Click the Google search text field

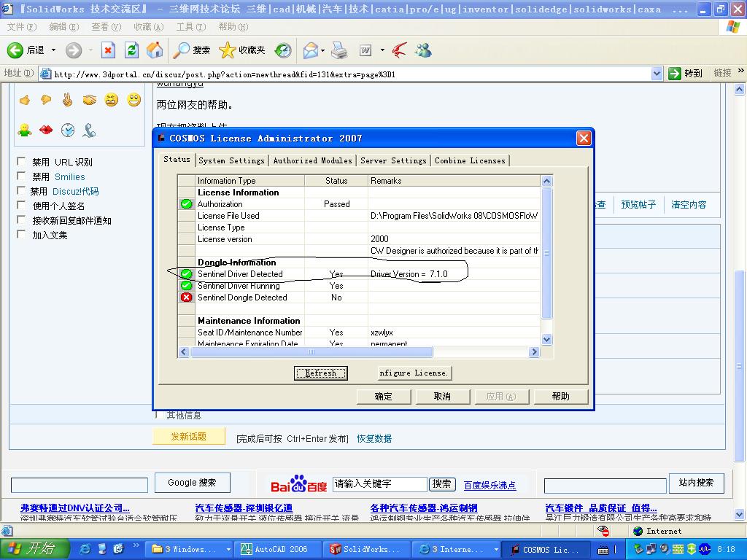click(79, 485)
